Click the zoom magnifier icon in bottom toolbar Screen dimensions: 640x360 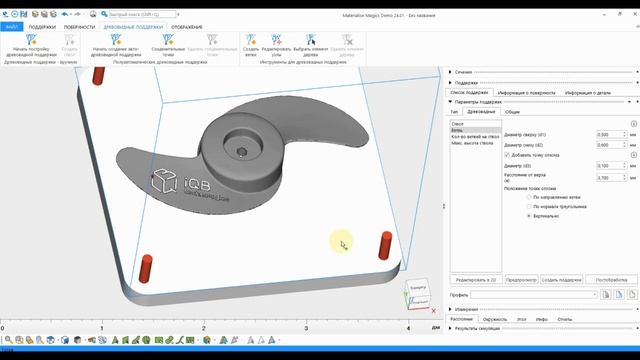[x=8, y=340]
